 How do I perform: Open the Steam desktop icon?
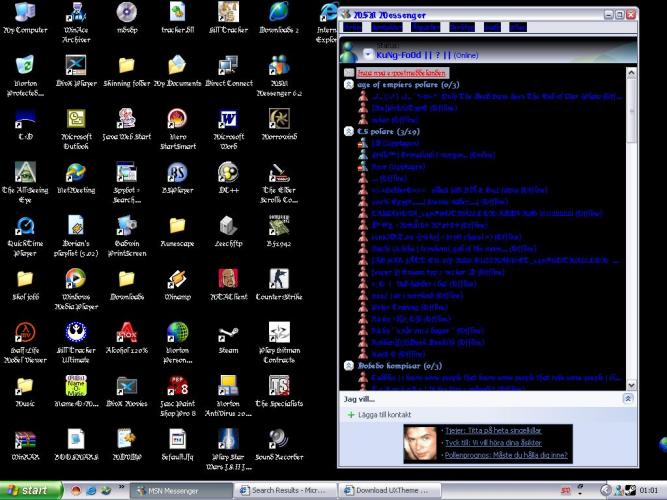tap(228, 334)
